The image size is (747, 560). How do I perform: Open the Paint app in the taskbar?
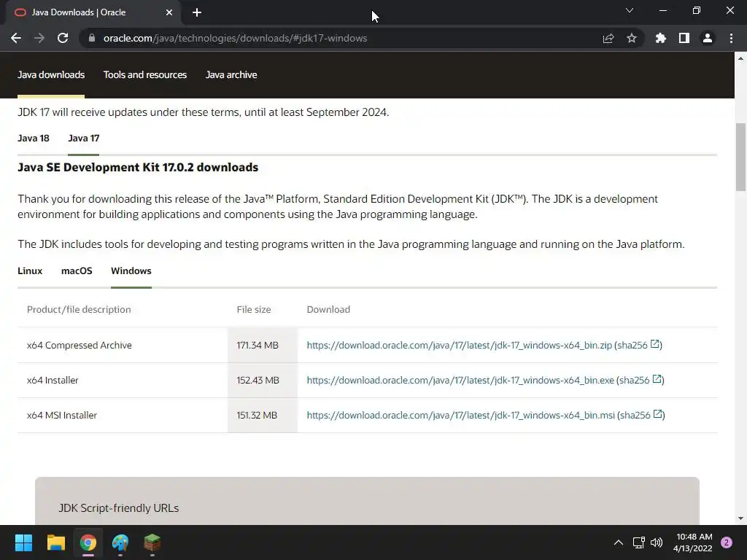pyautogui.click(x=120, y=542)
